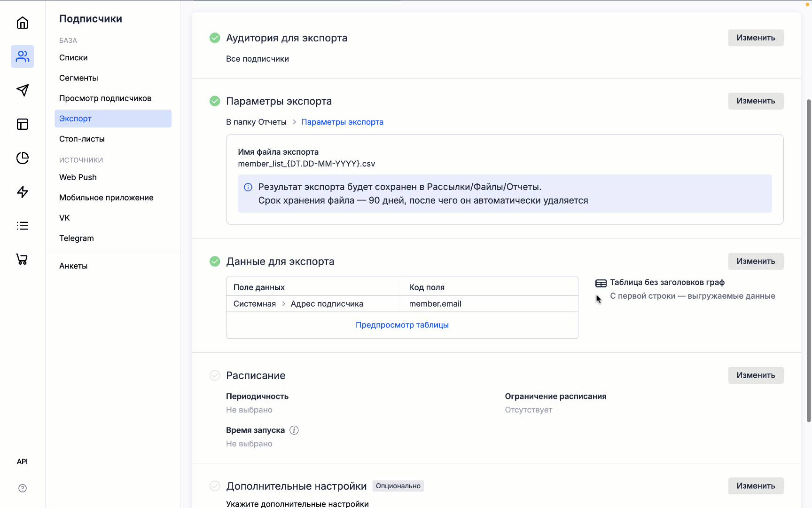Viewport: 812px width, 508px height.
Task: Open the Предпросмотр таблицы link
Action: (x=402, y=325)
